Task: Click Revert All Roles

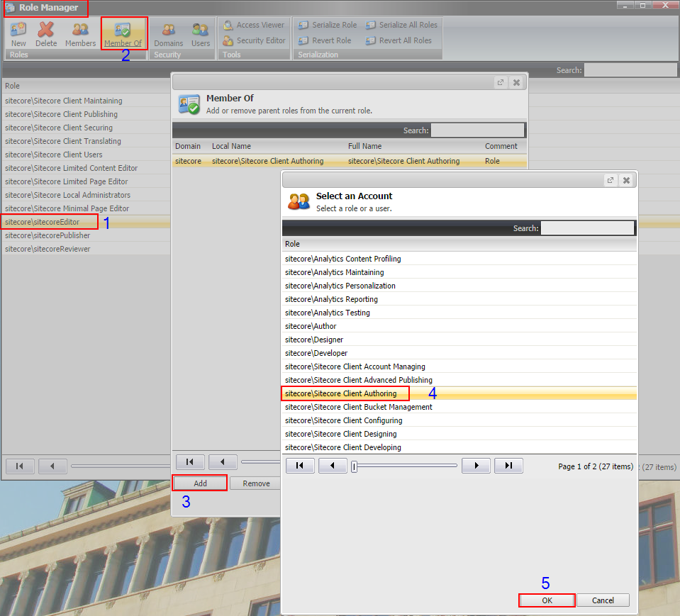Action: point(398,40)
